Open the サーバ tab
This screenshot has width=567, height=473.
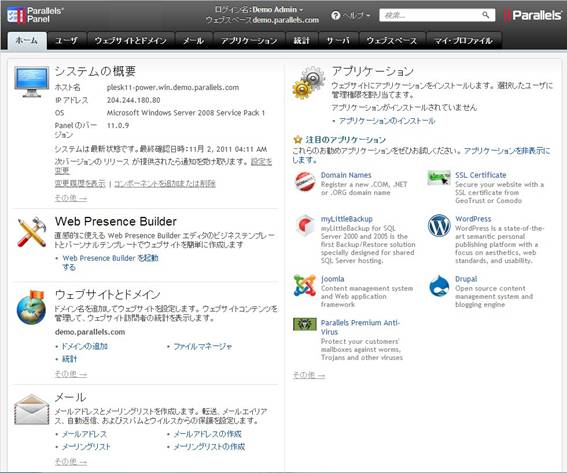click(338, 41)
